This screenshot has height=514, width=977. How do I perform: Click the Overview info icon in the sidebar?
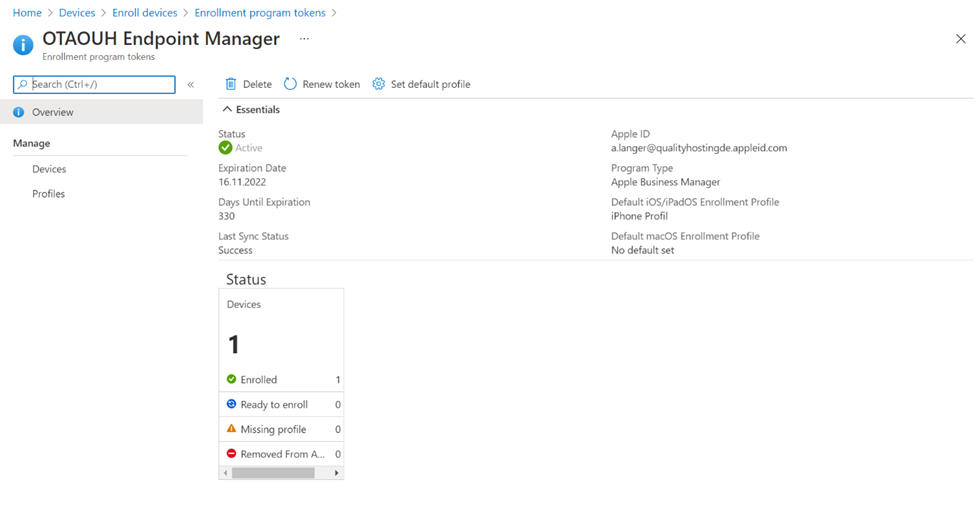19,112
